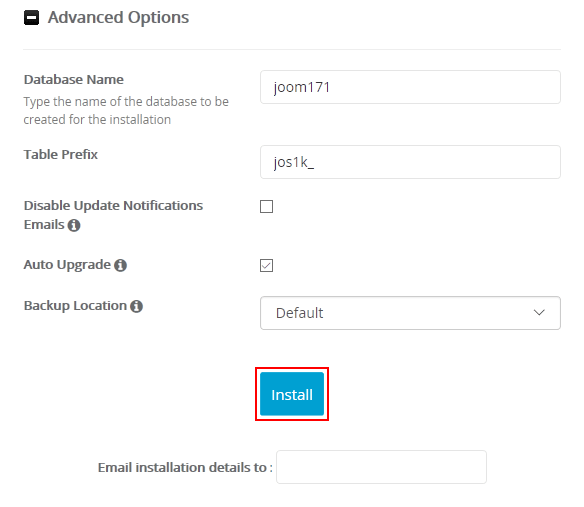This screenshot has height=507, width=584.
Task: Click the database name description help text
Action: [x=126, y=110]
